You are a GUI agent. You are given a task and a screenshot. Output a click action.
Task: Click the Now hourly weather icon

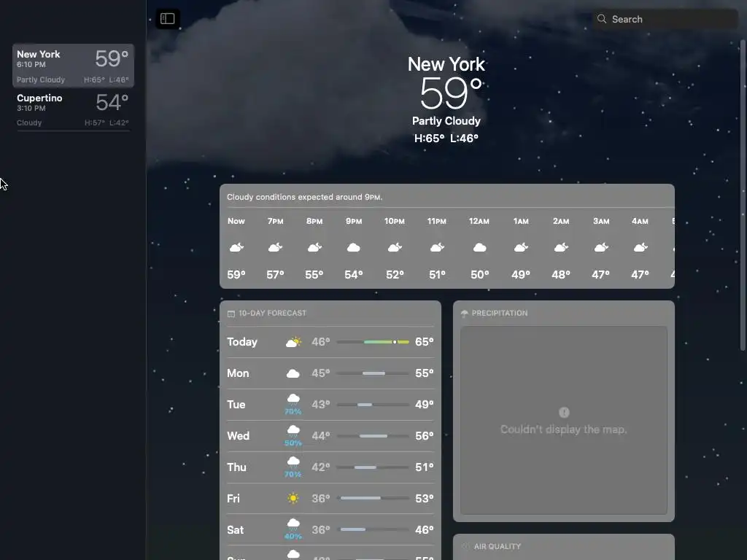[236, 247]
